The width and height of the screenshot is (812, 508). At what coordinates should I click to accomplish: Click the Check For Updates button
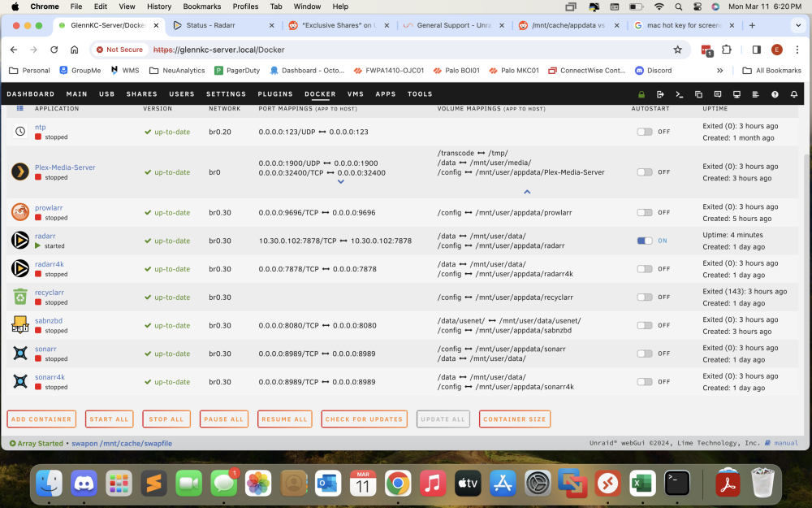[364, 419]
